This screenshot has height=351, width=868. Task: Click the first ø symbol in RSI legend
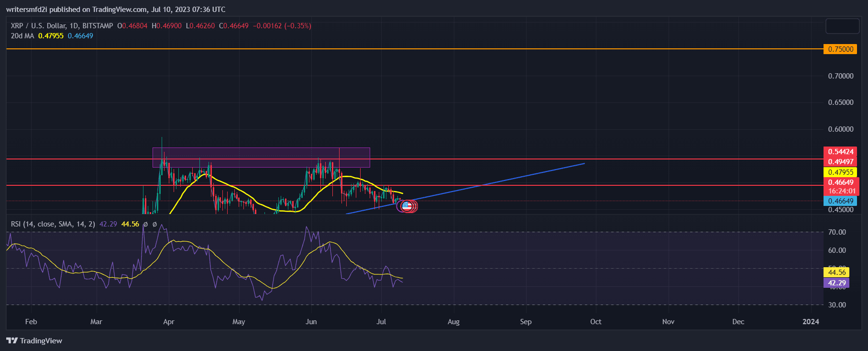145,224
